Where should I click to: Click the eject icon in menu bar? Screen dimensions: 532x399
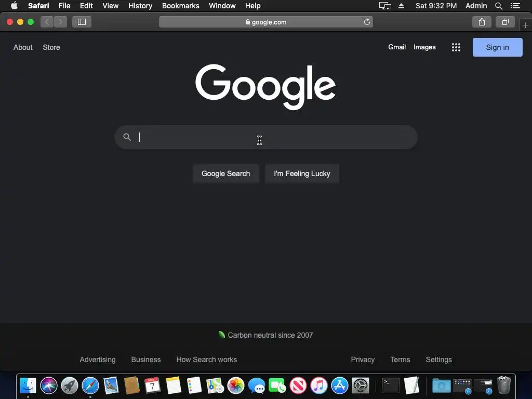401,6
